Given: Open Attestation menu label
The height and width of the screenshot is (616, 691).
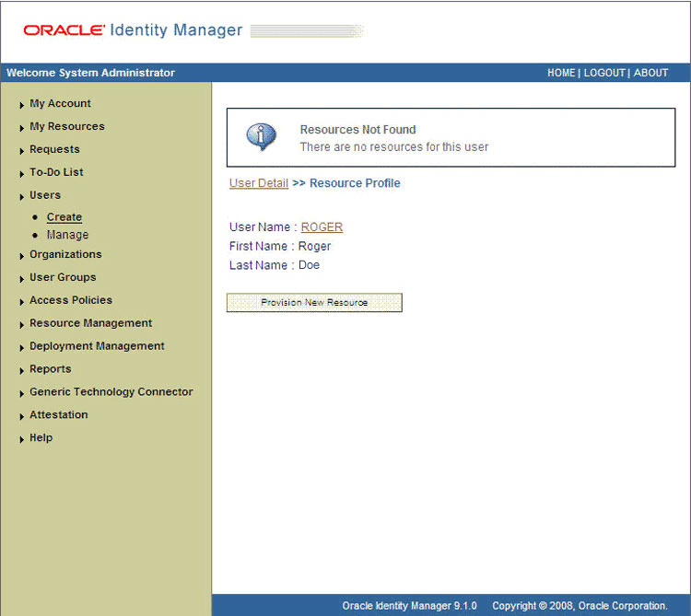Looking at the screenshot, I should click(x=59, y=414).
